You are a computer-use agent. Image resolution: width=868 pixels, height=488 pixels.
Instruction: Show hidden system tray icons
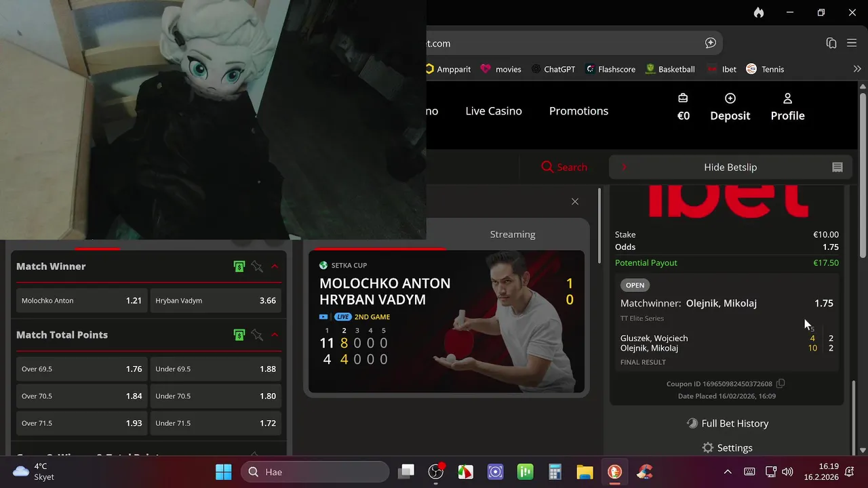[x=728, y=472]
